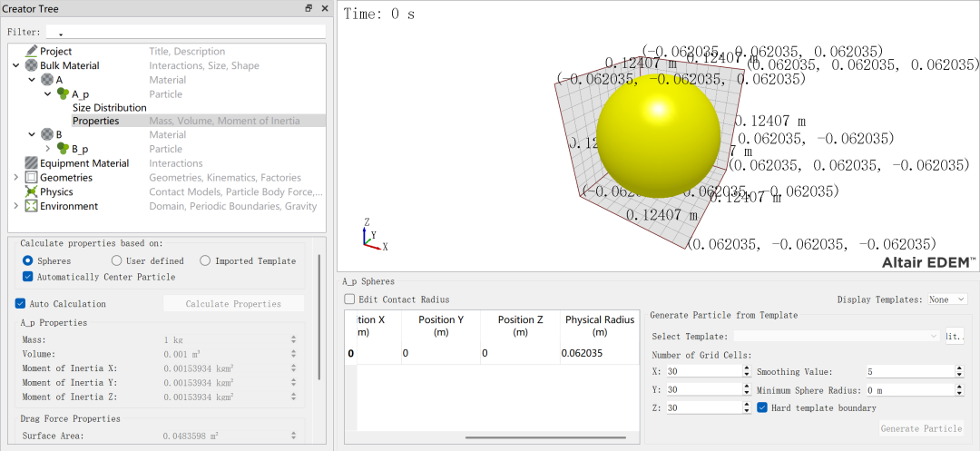
Task: Expand the B_p particle node
Action: (48, 149)
